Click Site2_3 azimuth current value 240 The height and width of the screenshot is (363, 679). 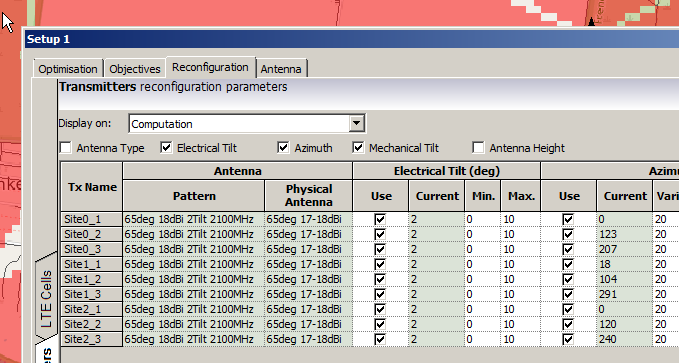click(x=624, y=339)
